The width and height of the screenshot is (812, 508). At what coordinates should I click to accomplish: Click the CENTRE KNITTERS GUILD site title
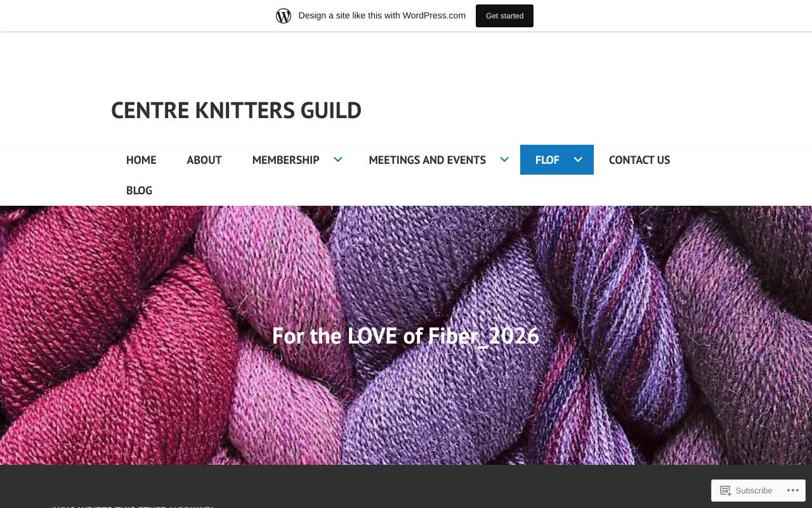pos(236,109)
